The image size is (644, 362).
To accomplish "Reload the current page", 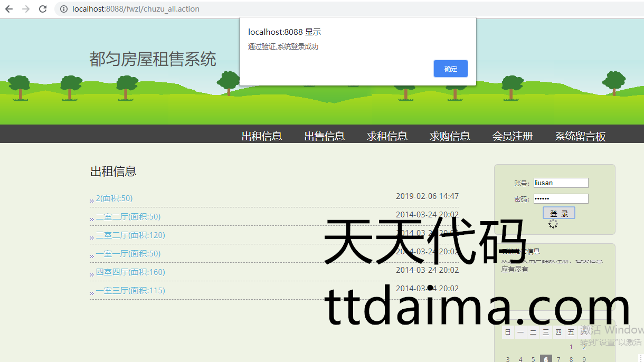I will click(43, 9).
